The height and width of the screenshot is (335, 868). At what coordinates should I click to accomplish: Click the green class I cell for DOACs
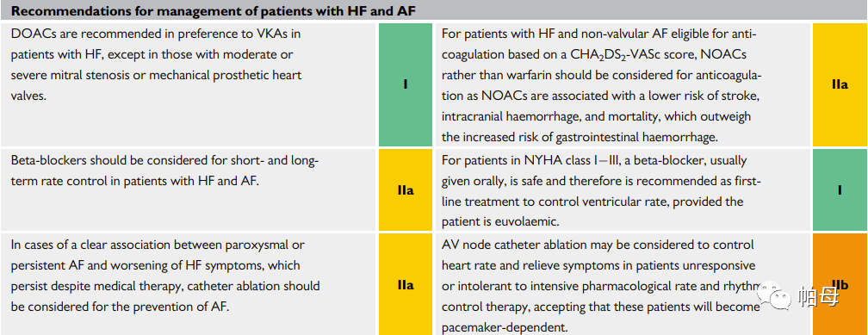pyautogui.click(x=406, y=84)
